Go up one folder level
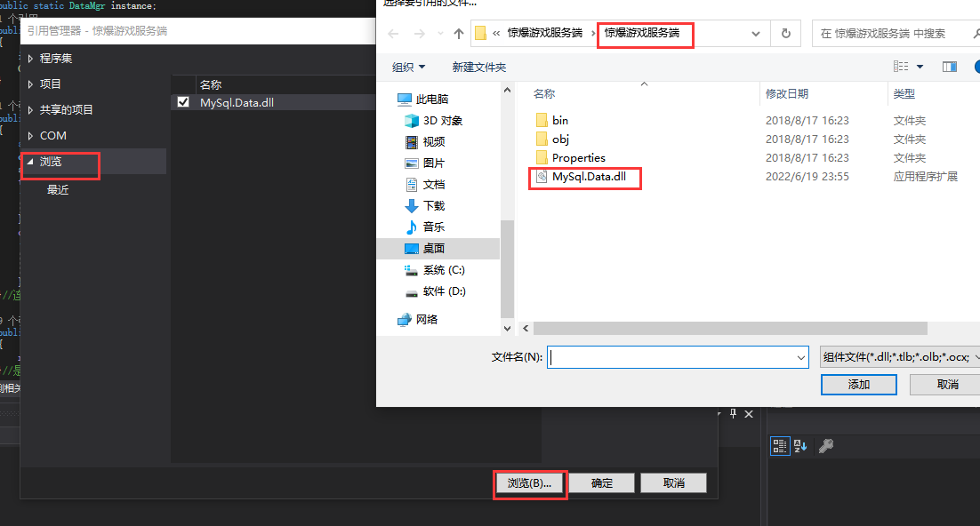 click(x=459, y=34)
